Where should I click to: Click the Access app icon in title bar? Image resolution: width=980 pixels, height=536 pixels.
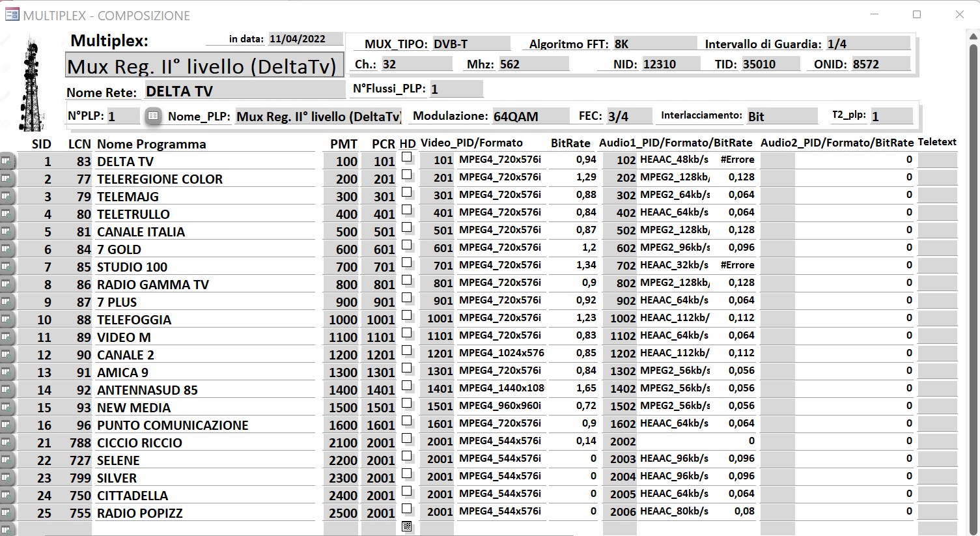(12, 14)
